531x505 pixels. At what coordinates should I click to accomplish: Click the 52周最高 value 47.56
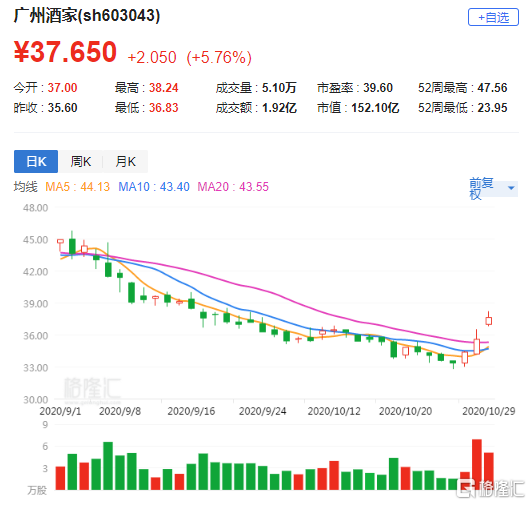492,88
